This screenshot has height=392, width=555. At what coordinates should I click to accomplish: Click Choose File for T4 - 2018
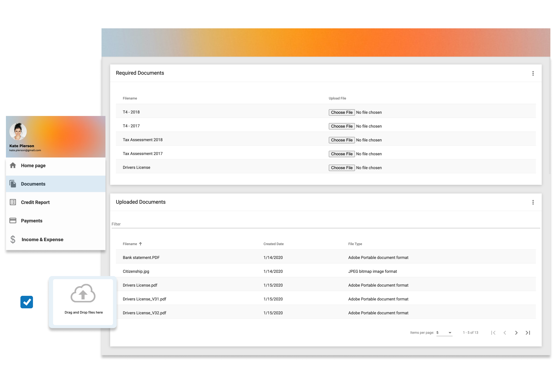pos(342,112)
